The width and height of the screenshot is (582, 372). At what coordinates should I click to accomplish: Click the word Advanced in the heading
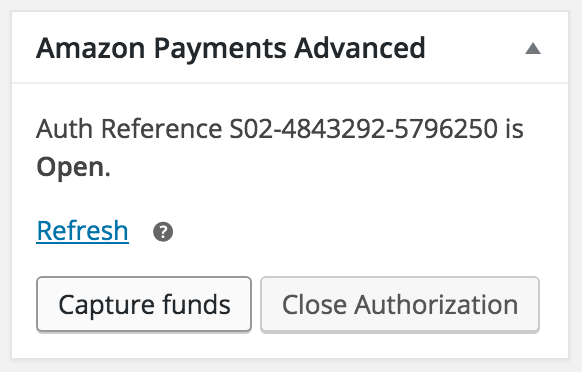(360, 48)
